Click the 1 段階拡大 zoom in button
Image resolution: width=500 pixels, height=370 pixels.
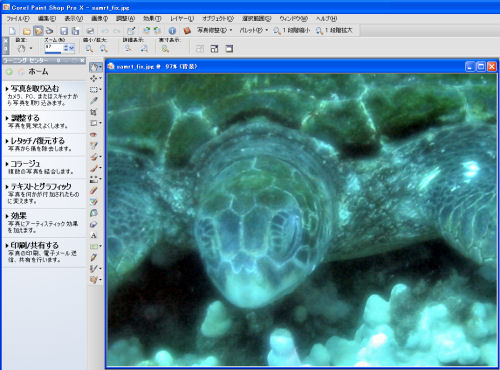tap(334, 30)
